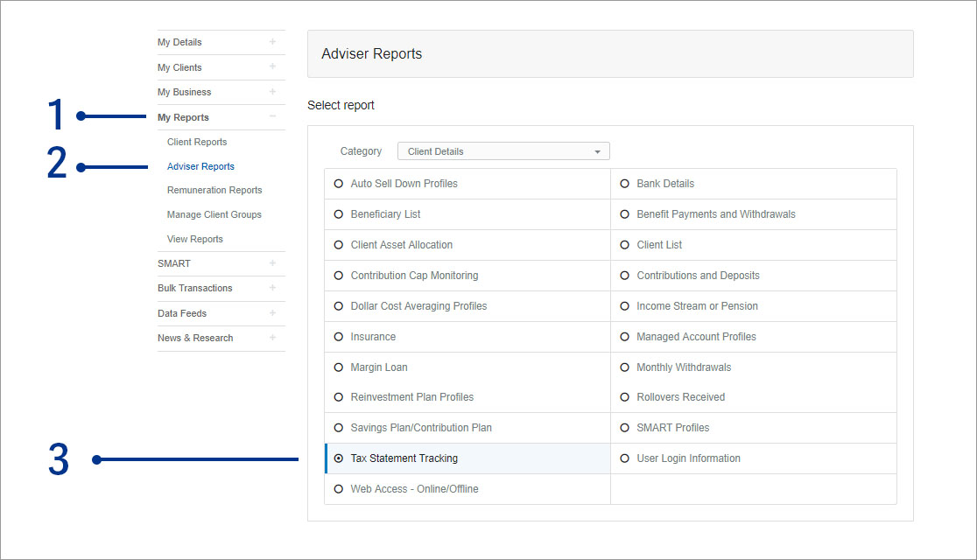Expand Data Feeds plus icon

coord(272,312)
